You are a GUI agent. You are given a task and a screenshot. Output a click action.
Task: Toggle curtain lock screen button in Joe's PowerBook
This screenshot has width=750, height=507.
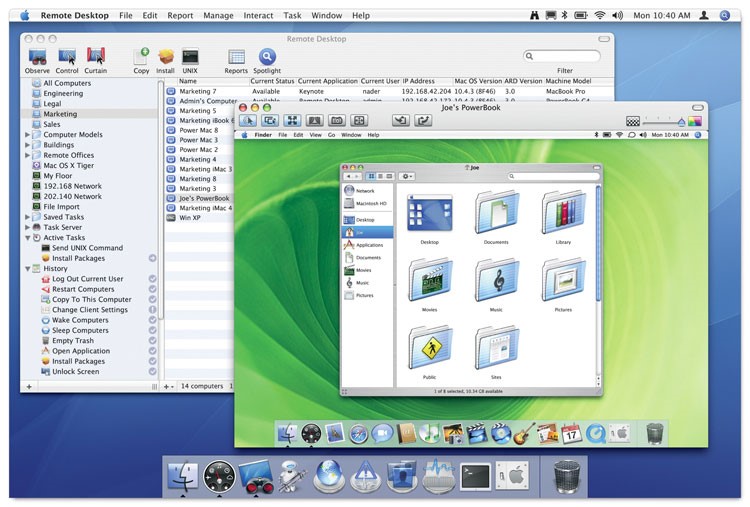pyautogui.click(x=314, y=121)
